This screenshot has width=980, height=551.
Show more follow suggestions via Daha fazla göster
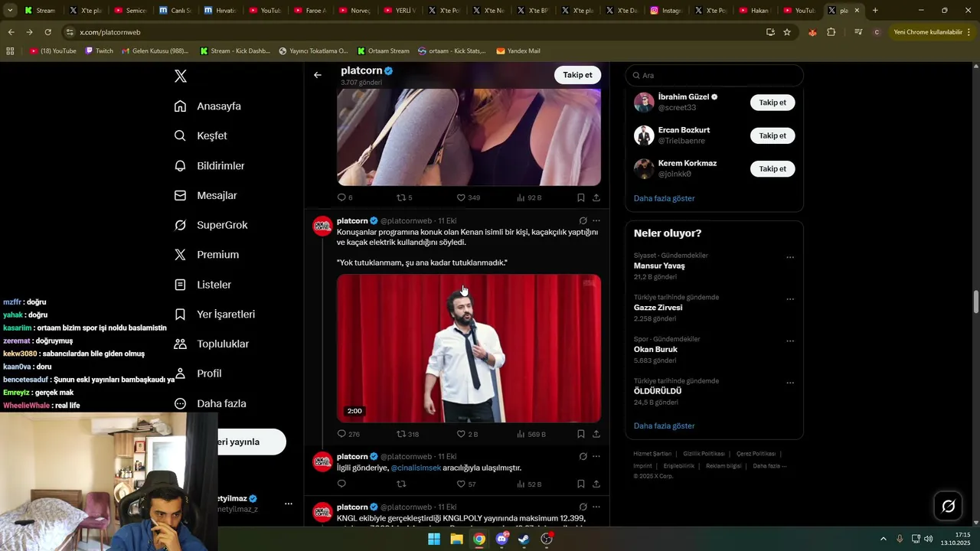point(664,198)
